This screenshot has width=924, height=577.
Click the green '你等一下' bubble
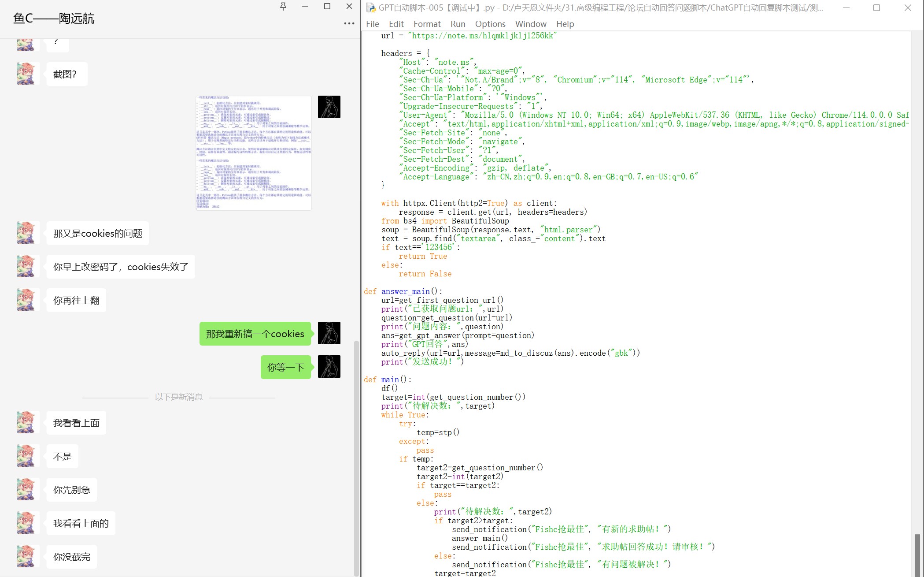(x=286, y=367)
